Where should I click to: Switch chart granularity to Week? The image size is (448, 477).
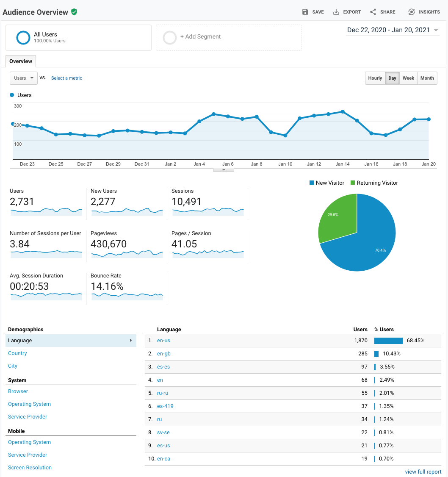(408, 78)
